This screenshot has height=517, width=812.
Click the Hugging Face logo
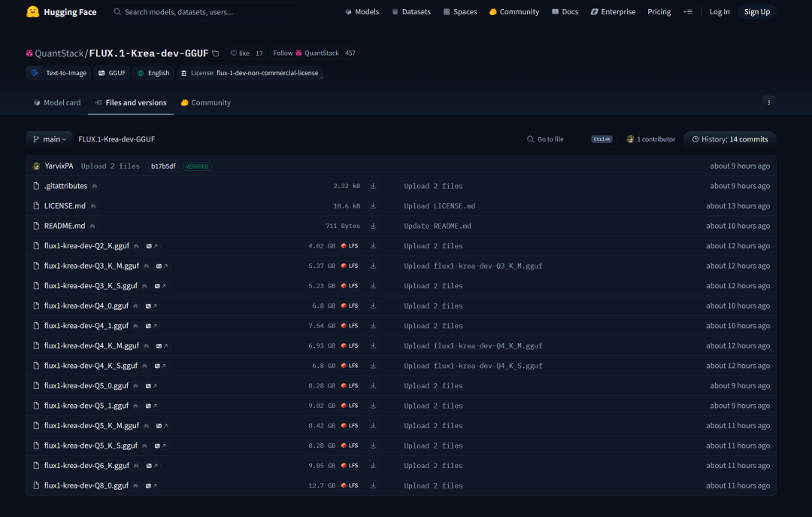(61, 11)
